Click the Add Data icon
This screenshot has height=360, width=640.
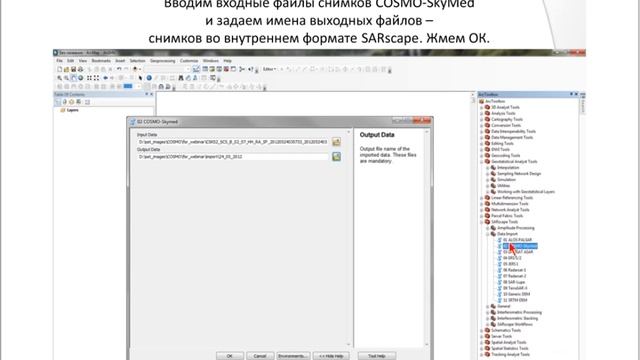pyautogui.click(x=136, y=69)
